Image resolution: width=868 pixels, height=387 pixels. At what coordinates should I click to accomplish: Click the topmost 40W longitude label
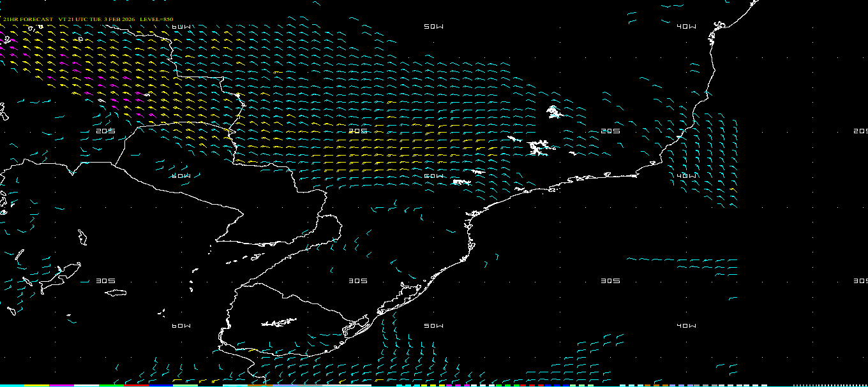click(686, 27)
